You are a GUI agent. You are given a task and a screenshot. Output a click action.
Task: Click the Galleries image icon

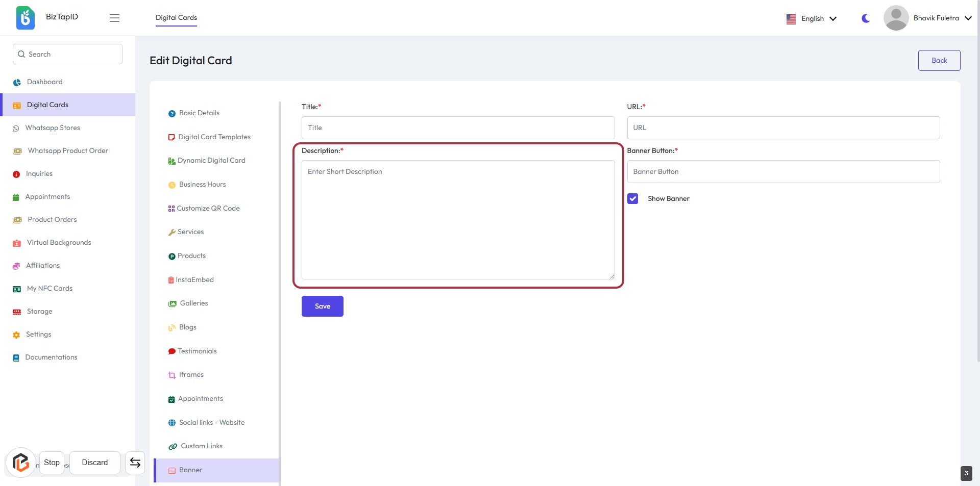[173, 304]
